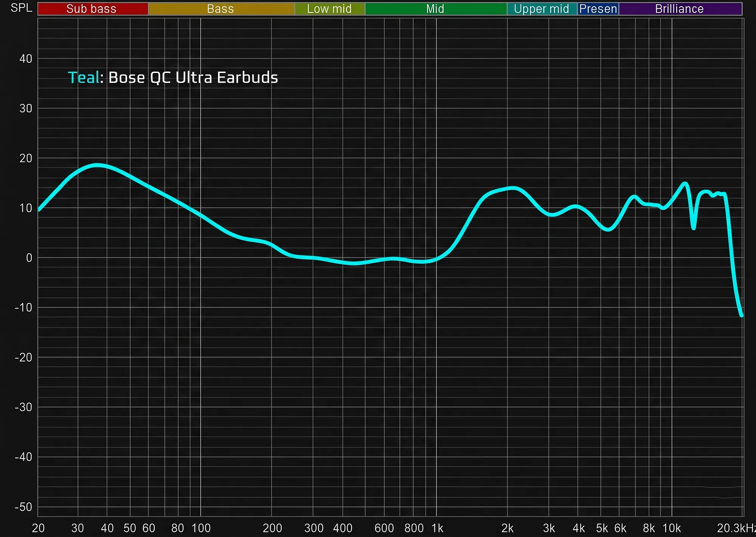This screenshot has height=537, width=756.
Task: Click the 3k frequency axis label
Action: pos(549,528)
